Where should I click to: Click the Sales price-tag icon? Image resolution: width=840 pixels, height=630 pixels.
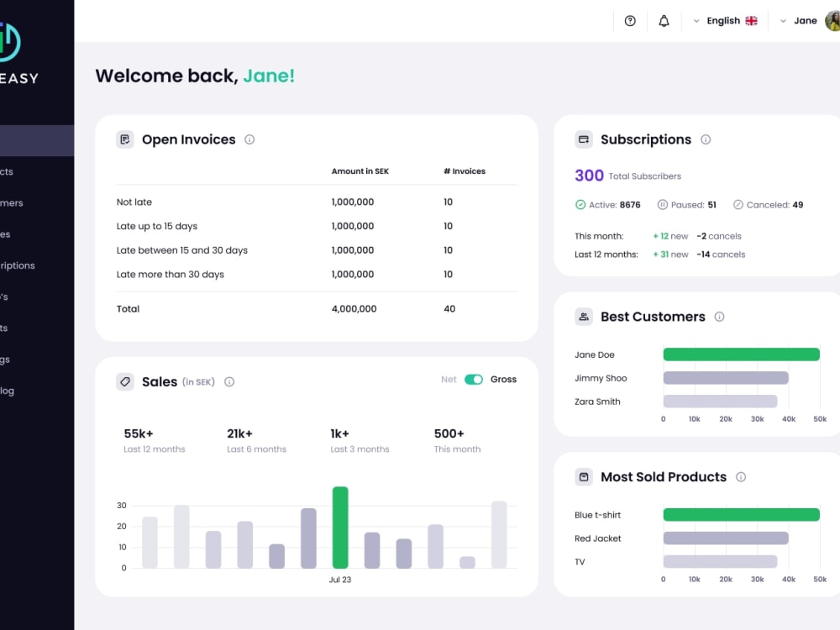(125, 381)
